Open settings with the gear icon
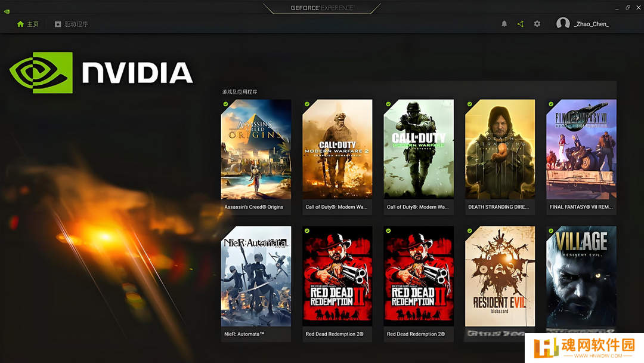 click(537, 24)
